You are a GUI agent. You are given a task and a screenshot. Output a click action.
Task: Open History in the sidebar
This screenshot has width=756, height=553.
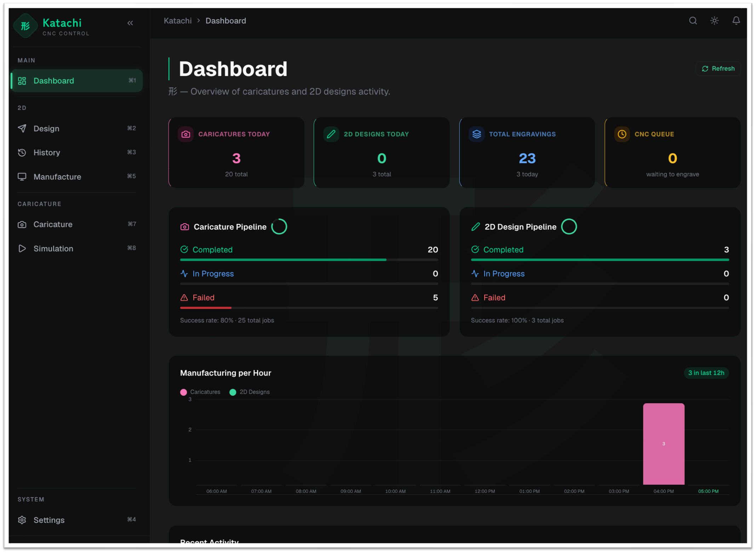click(76, 153)
